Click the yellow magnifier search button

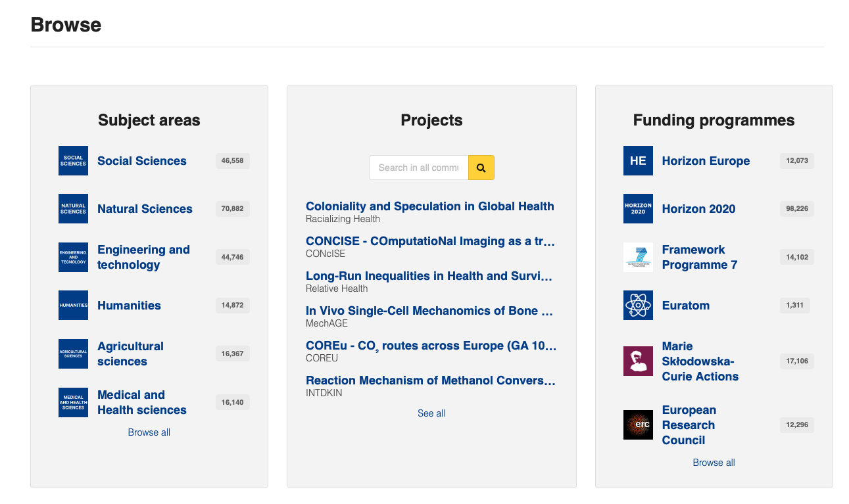click(x=481, y=168)
